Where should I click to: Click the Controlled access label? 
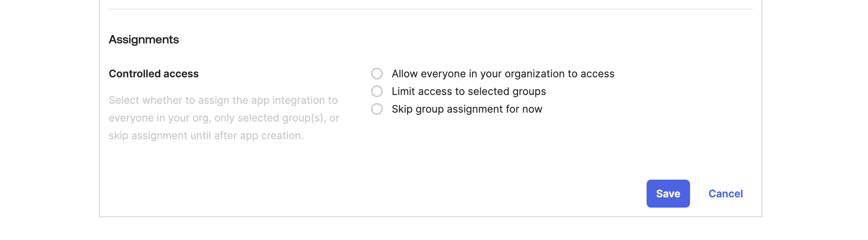153,74
